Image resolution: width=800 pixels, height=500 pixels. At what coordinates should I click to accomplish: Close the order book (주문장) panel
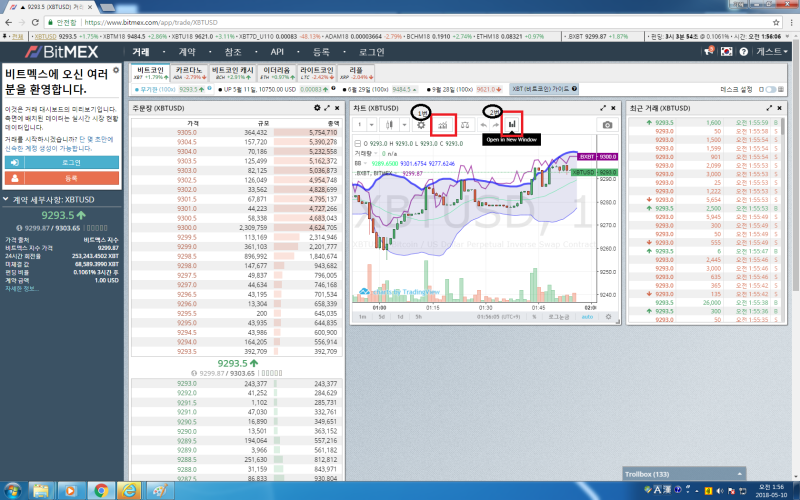click(x=337, y=108)
